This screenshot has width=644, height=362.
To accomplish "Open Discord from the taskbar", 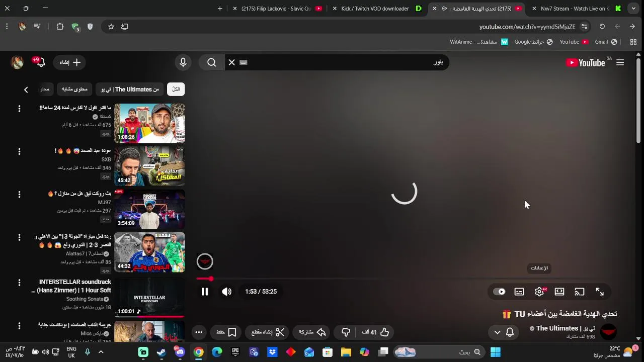I will point(180,352).
